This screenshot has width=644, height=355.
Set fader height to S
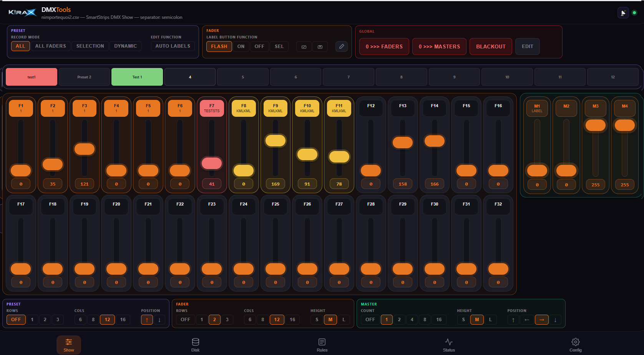[317, 320]
